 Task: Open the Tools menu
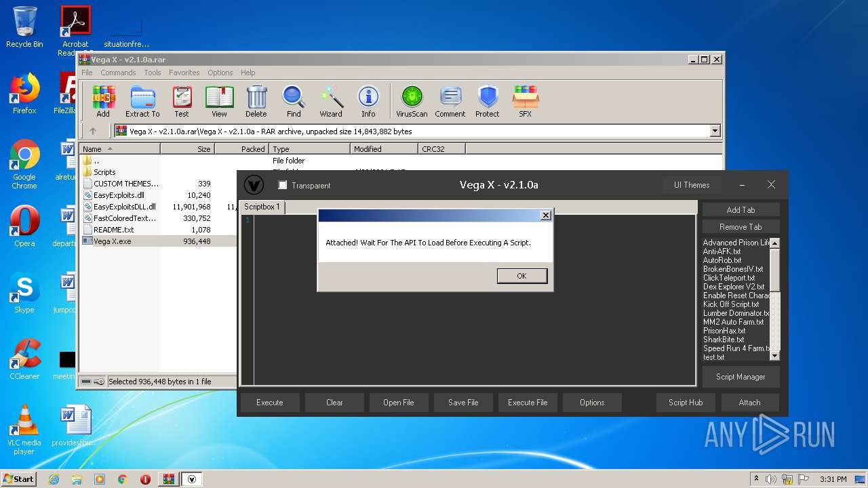click(x=153, y=73)
